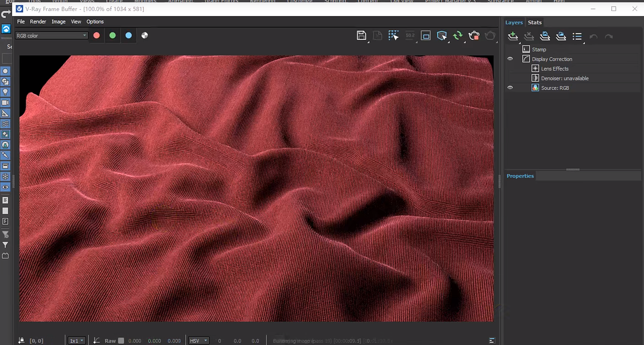644x345 pixels.
Task: Open the Options menu
Action: pos(95,21)
